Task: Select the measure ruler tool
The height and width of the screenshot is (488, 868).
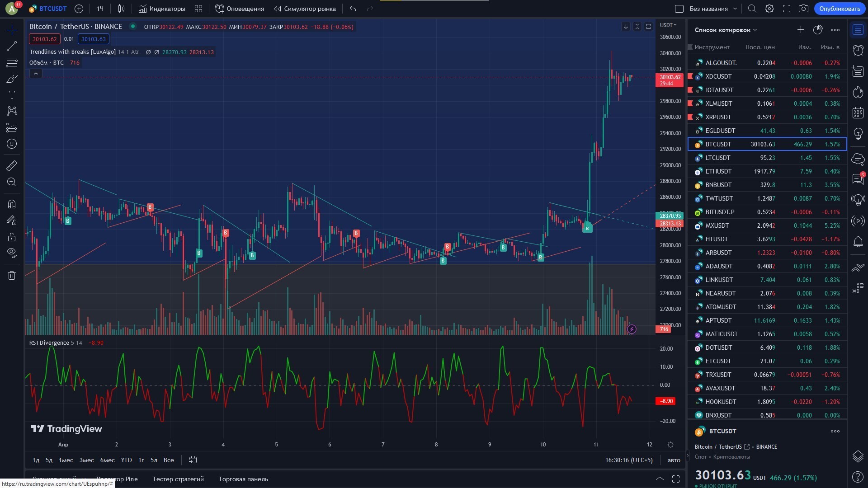Action: coord(11,165)
